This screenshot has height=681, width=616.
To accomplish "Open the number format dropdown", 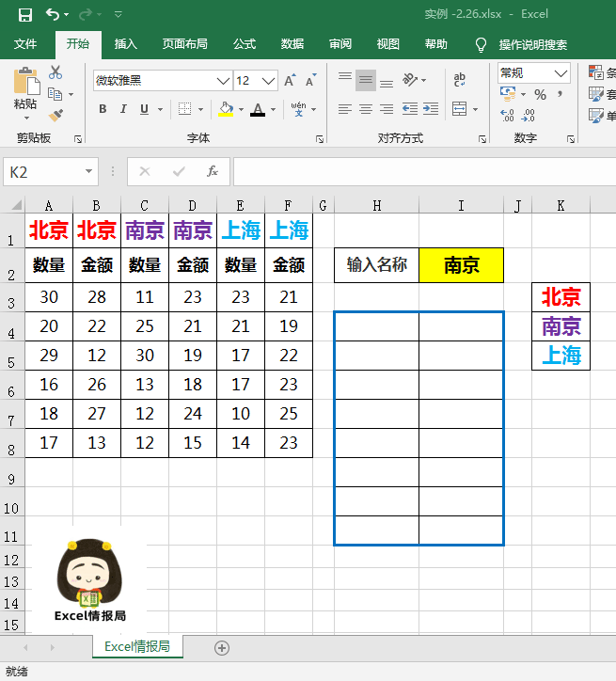I will [561, 72].
